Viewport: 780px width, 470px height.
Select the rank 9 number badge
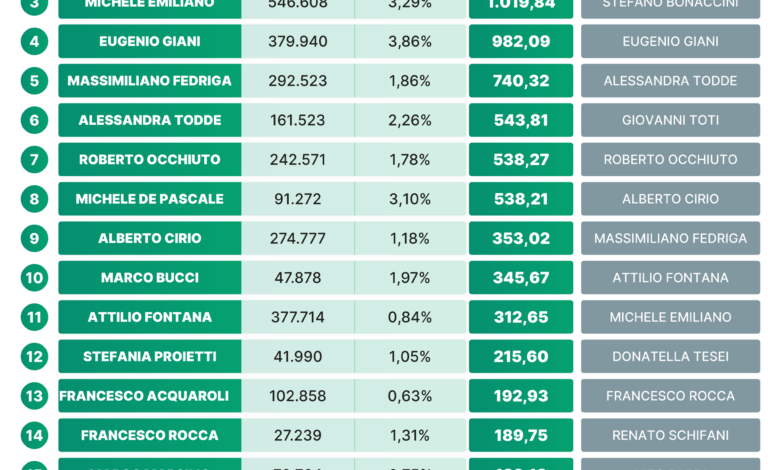click(34, 238)
